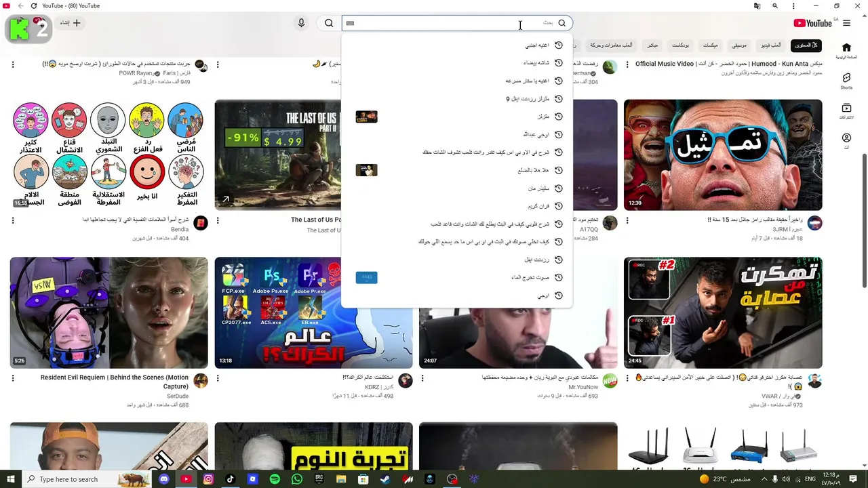Viewport: 868px width, 488px height.
Task: Open WhatsApp from the taskbar
Action: pyautogui.click(x=297, y=479)
